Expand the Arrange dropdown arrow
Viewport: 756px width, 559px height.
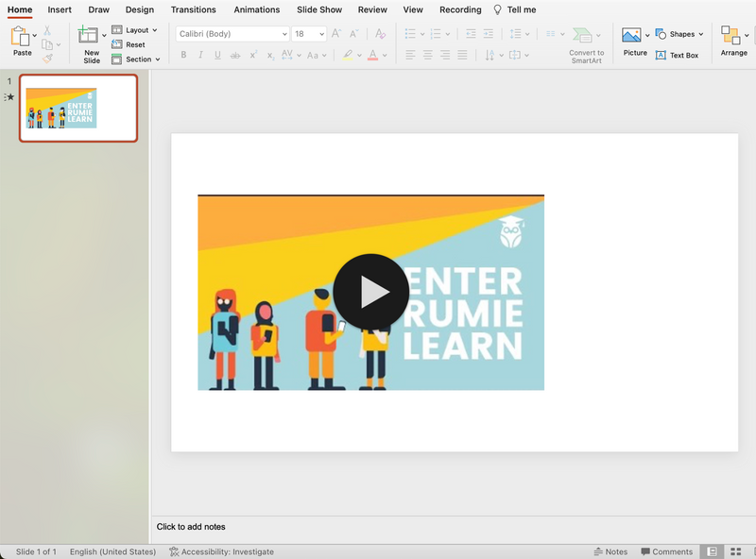(747, 35)
